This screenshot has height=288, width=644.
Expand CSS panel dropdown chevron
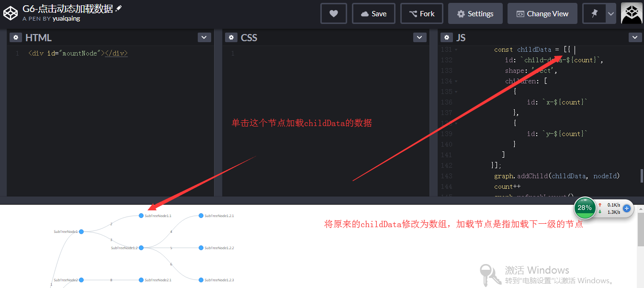point(420,37)
